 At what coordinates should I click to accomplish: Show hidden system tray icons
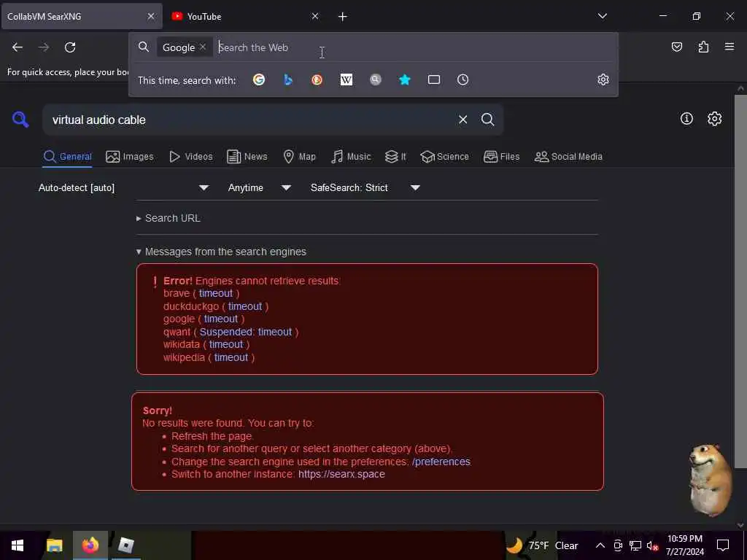[x=600, y=545]
